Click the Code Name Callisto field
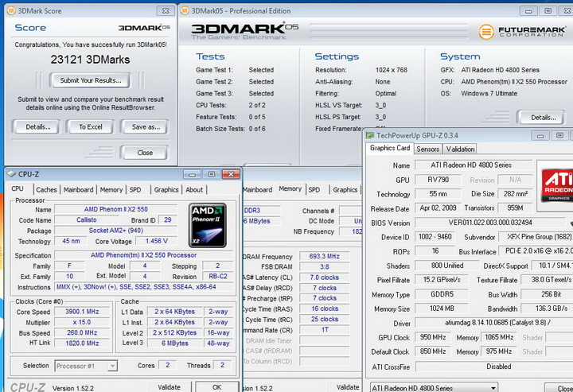Image resolution: width=573 pixels, height=392 pixels. click(87, 219)
